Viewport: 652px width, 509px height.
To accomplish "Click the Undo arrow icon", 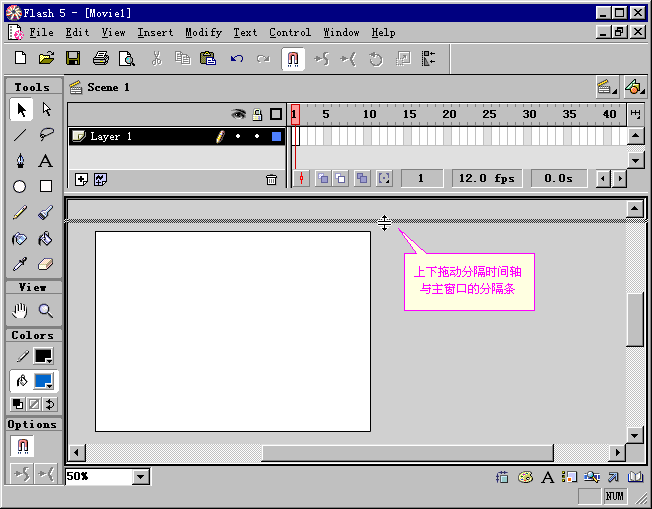I will 237,59.
